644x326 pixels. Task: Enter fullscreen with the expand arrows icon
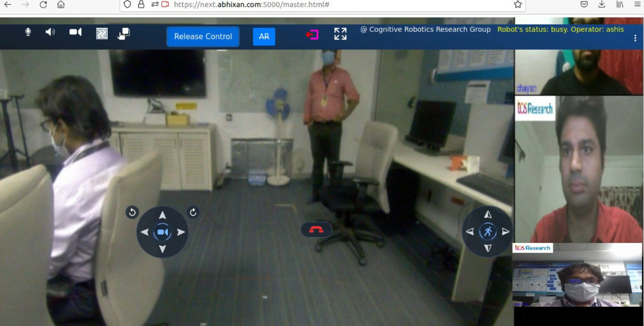340,34
